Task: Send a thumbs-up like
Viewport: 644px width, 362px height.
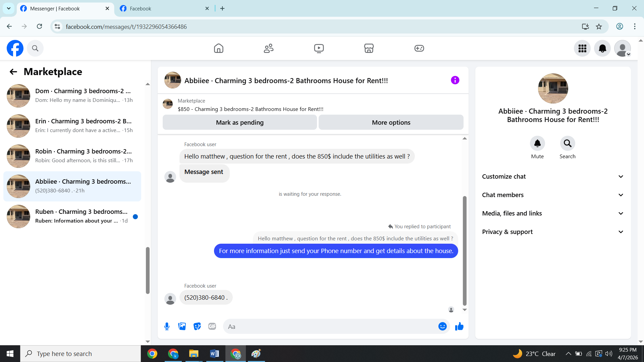Action: 459,326
